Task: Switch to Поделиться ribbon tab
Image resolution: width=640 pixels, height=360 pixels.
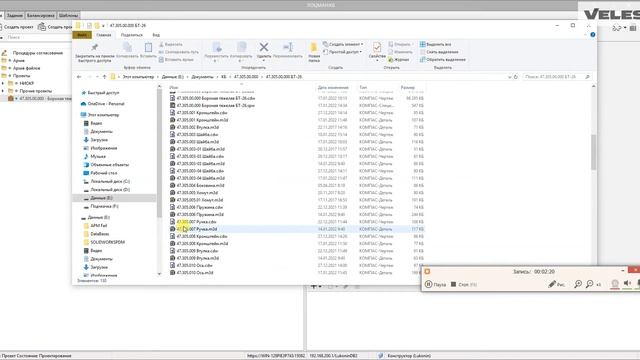Action: point(131,35)
